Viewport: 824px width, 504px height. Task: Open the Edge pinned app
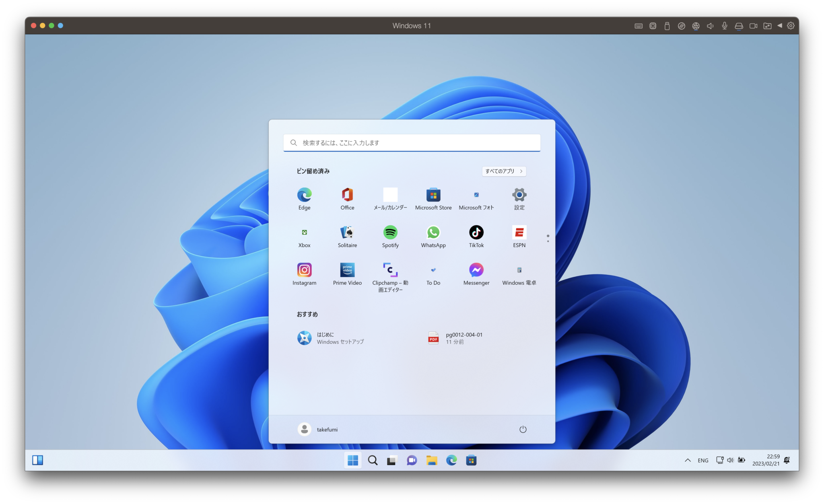pos(304,199)
